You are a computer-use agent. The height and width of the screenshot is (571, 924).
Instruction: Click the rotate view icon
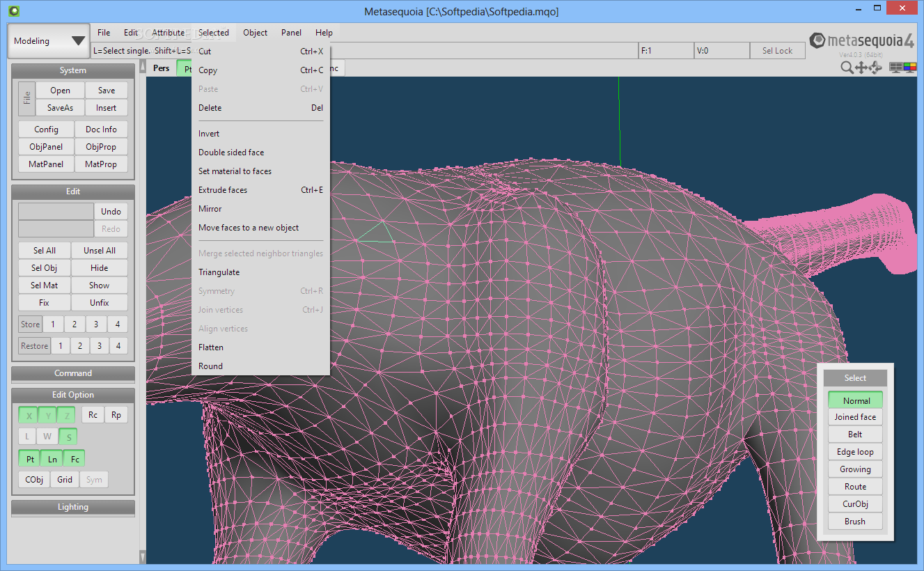875,68
